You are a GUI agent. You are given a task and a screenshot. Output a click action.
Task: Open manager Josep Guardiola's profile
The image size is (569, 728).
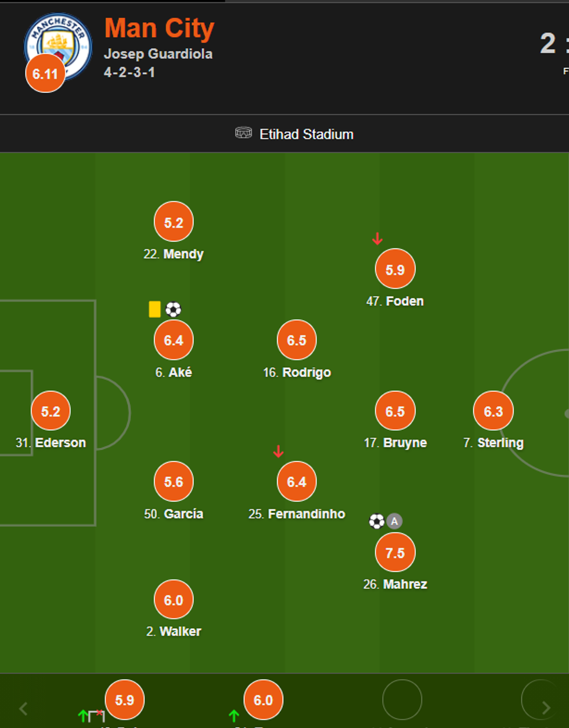pyautogui.click(x=158, y=54)
